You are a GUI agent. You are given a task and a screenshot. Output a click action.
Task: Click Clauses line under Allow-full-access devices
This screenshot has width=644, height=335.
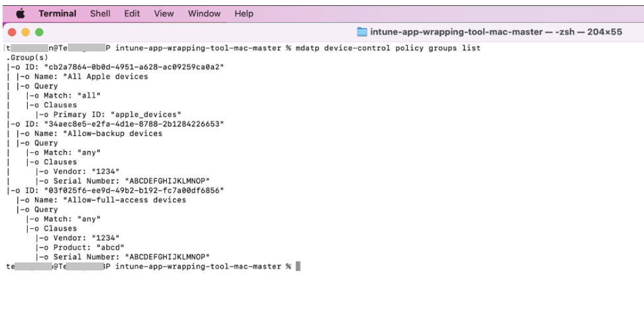[x=51, y=228]
